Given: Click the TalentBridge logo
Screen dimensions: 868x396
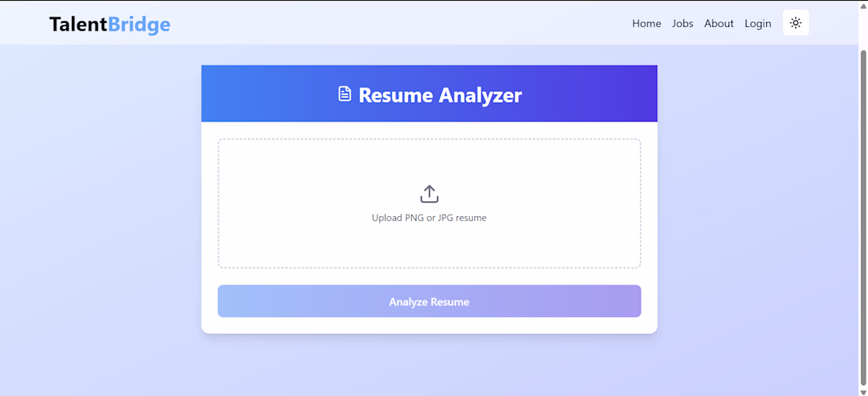Looking at the screenshot, I should point(110,24).
